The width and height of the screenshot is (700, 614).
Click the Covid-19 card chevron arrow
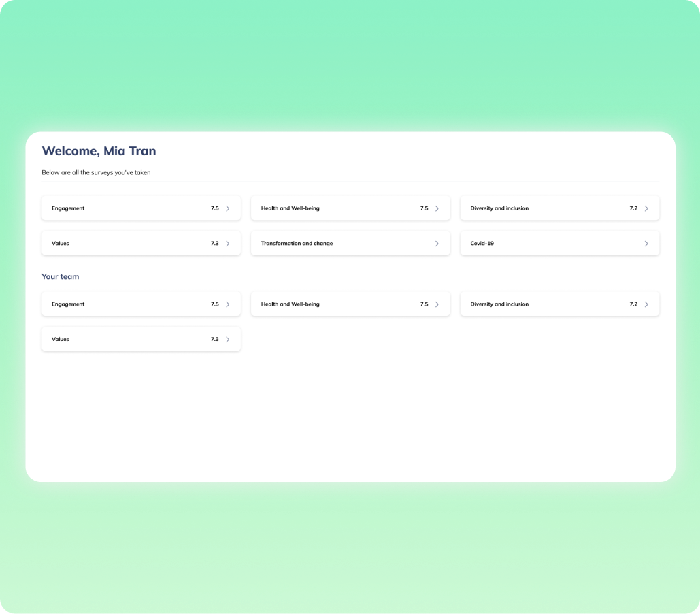[x=646, y=244]
